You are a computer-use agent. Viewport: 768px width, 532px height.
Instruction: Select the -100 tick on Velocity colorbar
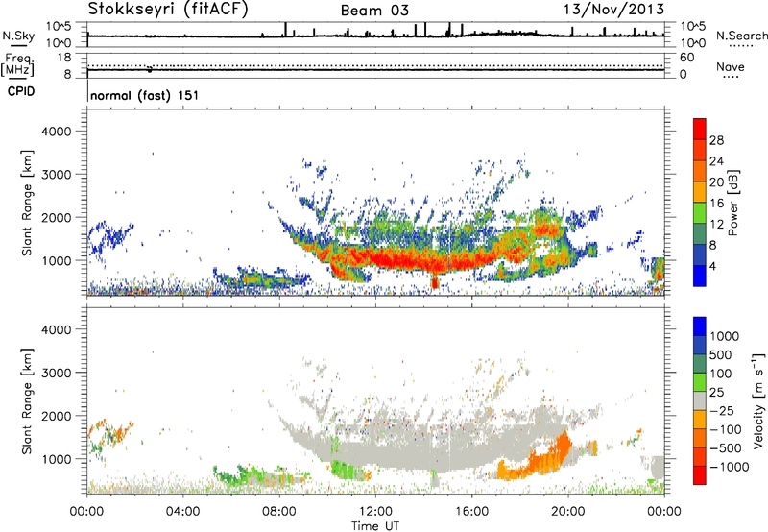(x=726, y=429)
